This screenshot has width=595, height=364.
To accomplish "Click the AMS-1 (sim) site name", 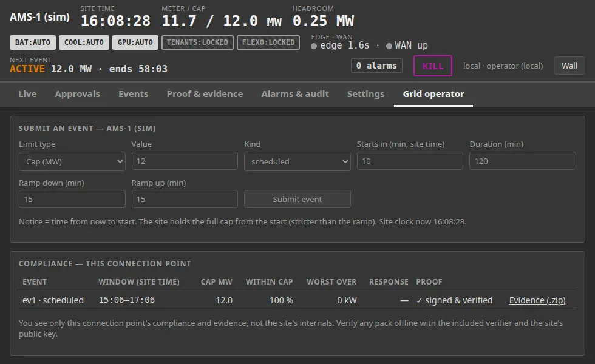I will pyautogui.click(x=40, y=17).
